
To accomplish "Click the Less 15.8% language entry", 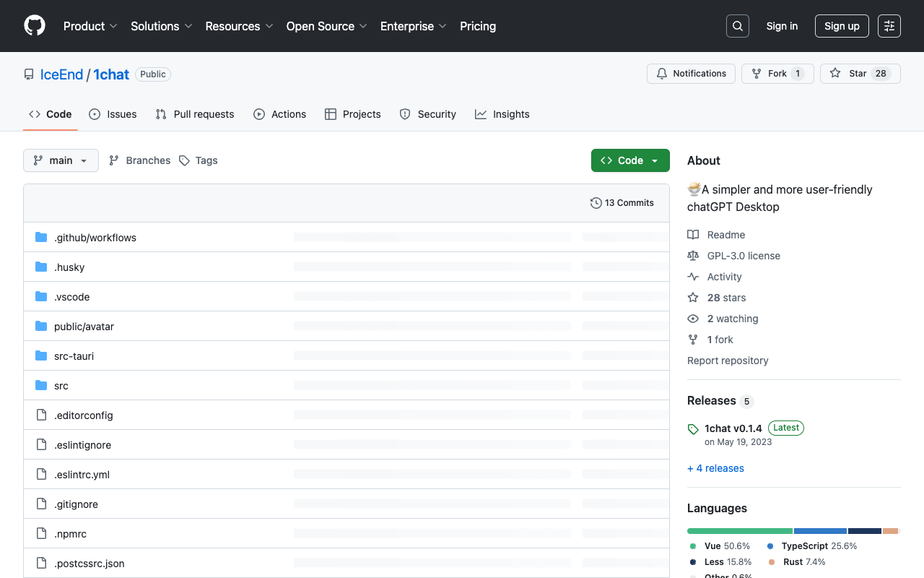I will coord(720,562).
